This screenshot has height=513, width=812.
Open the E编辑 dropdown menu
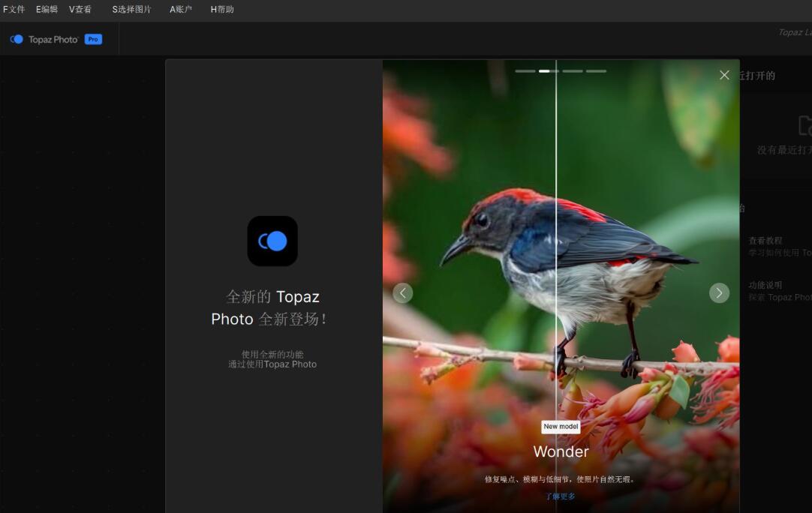click(x=45, y=10)
